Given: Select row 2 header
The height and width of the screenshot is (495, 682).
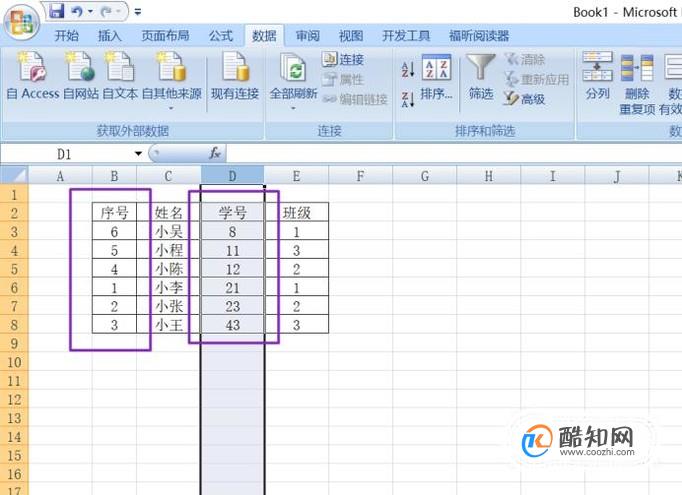Looking at the screenshot, I should (14, 213).
